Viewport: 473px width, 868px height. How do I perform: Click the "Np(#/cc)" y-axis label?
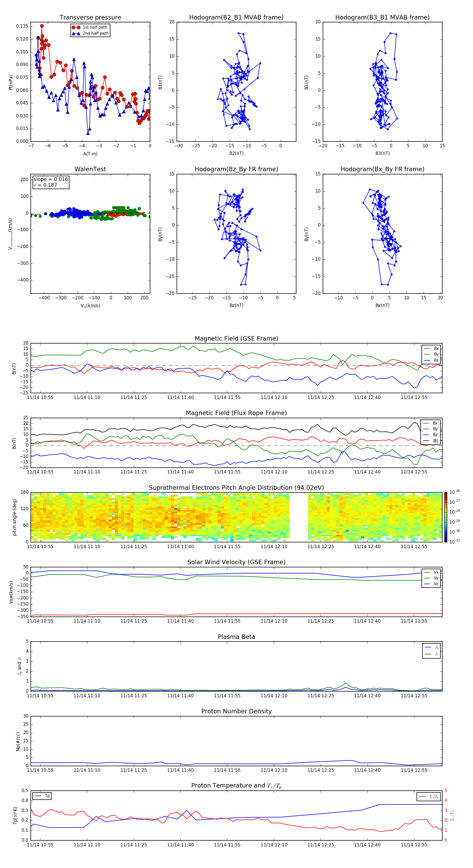click(18, 741)
